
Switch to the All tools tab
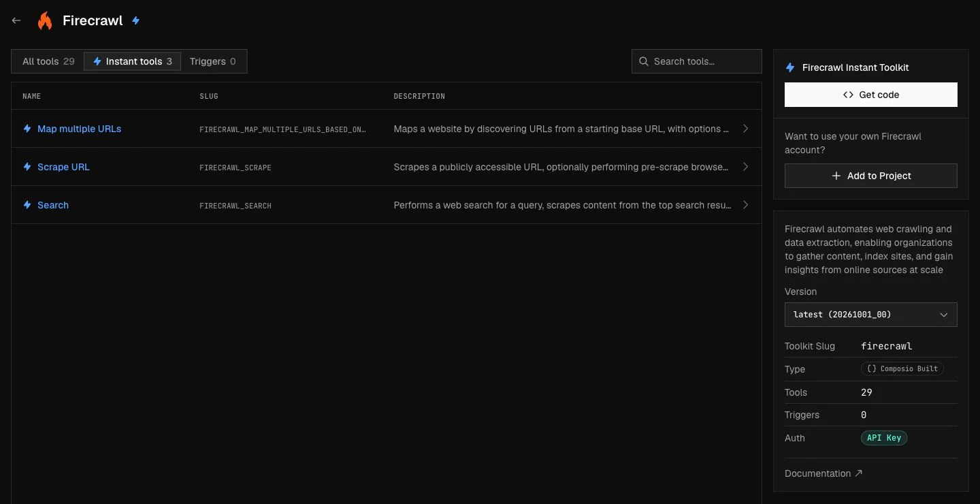point(48,61)
